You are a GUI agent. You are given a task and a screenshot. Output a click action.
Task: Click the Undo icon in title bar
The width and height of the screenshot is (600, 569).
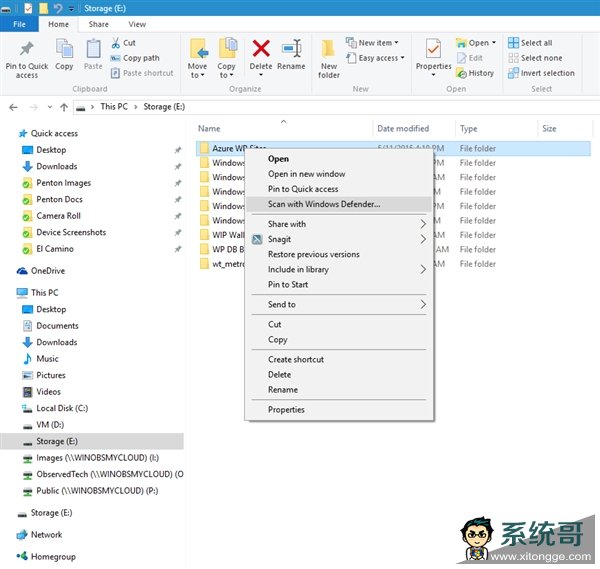(x=58, y=8)
